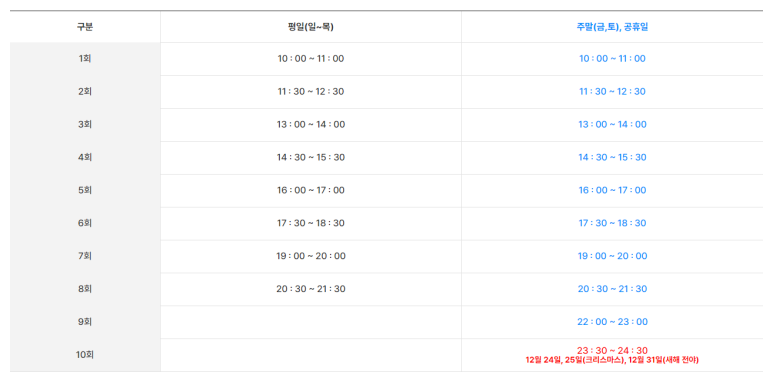Click the 구분 column header

click(x=85, y=27)
